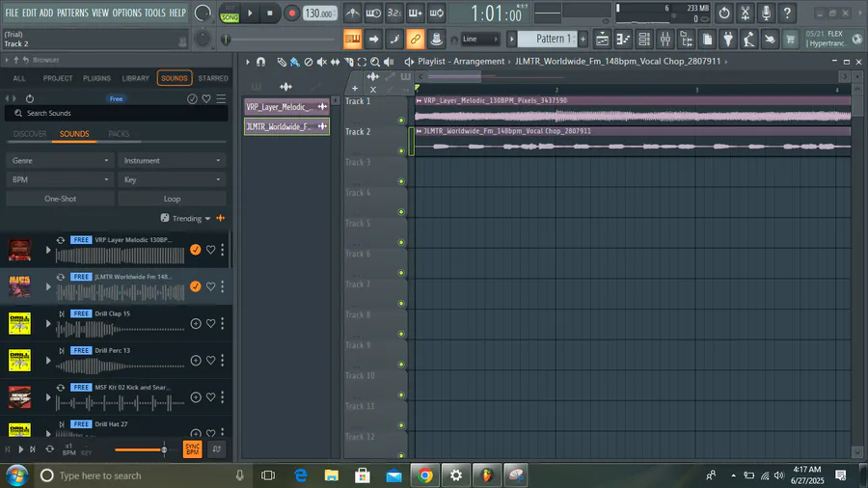Expand the Instrument filter dropdown
The height and width of the screenshot is (488, 868).
click(x=173, y=160)
